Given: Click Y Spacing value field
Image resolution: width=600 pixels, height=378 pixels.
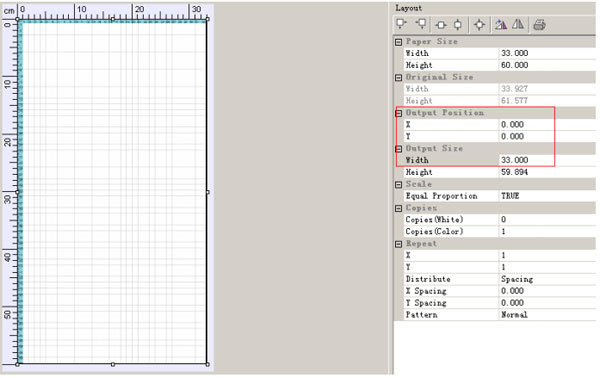Looking at the screenshot, I should click(x=547, y=303).
